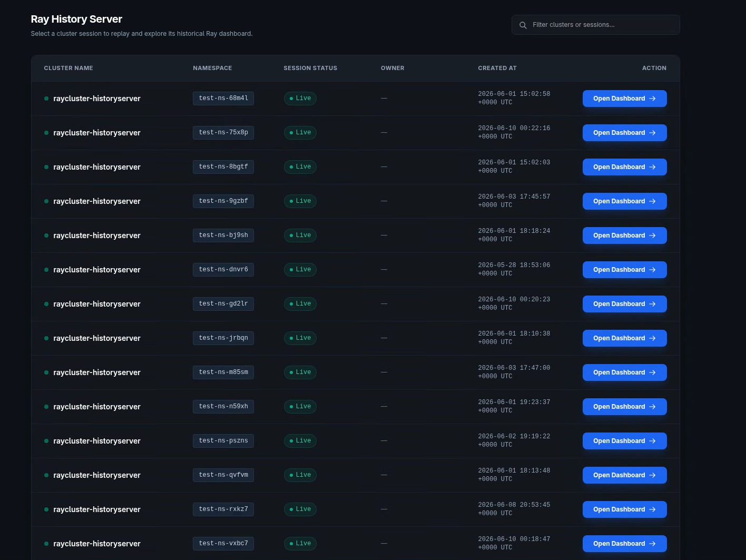This screenshot has width=746, height=560.
Task: Open Dashboard for namespace test-ns-rxkz7
Action: [624, 509]
